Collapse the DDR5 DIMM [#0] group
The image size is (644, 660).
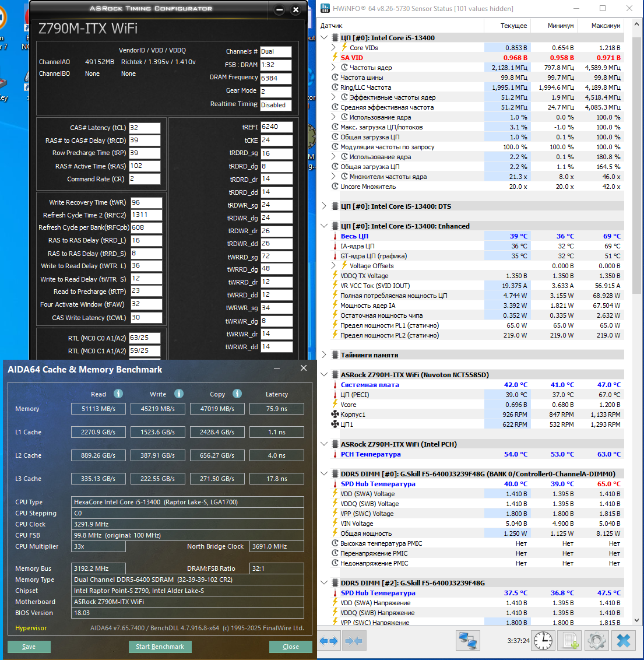click(x=324, y=474)
